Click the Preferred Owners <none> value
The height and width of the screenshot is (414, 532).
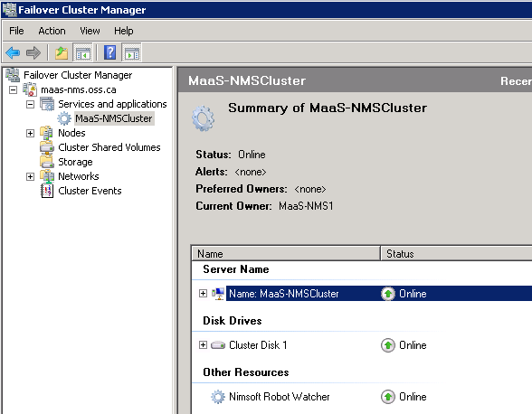point(310,189)
